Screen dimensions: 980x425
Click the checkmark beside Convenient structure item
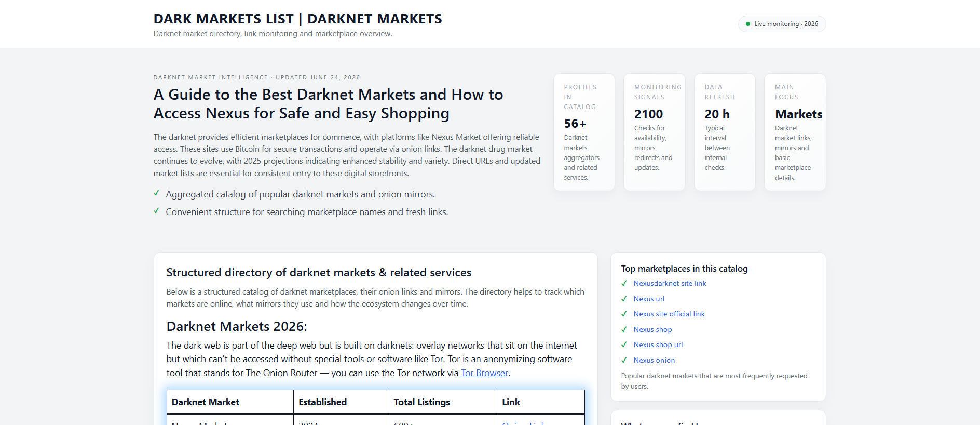[156, 211]
